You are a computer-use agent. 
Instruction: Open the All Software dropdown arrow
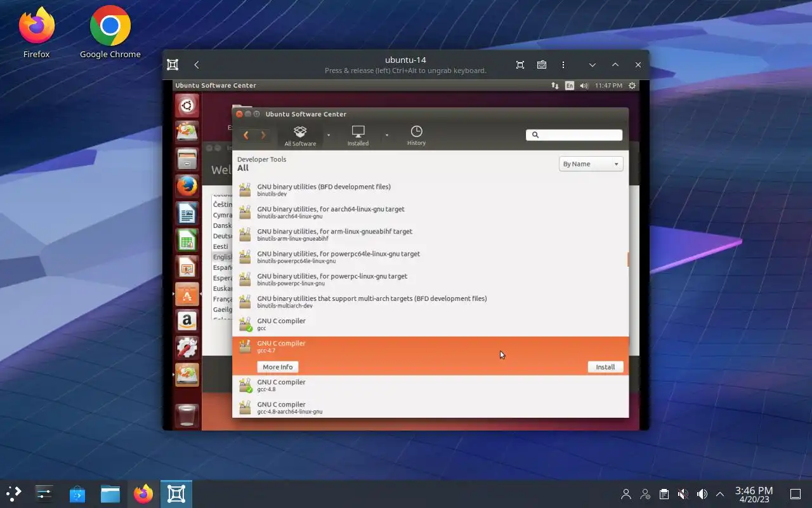pos(329,135)
